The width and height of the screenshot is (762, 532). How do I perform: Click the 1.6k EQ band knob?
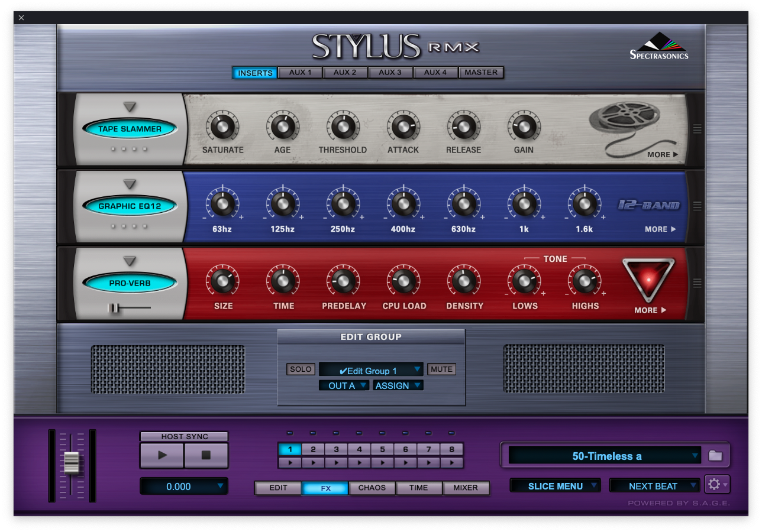(x=585, y=204)
